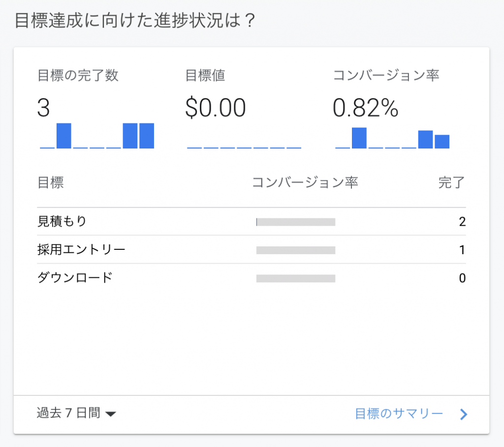
Task: Click the 見積もり goal row
Action: pos(62,222)
